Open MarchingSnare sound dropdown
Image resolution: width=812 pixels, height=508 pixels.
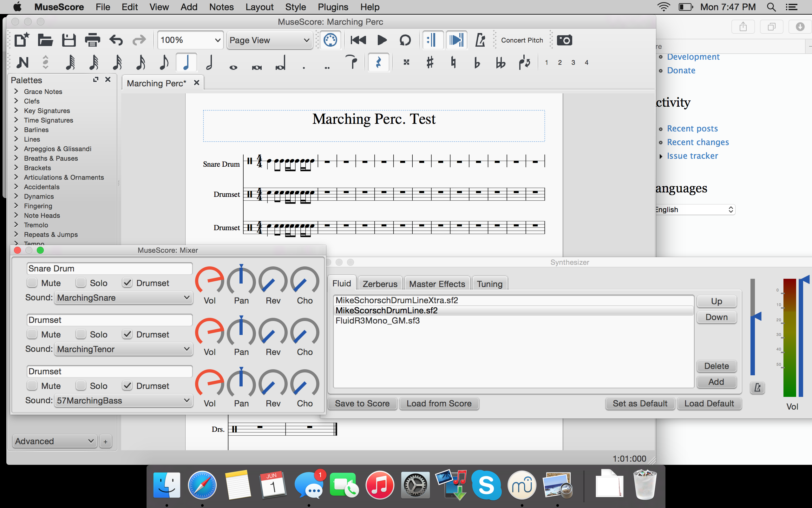123,298
